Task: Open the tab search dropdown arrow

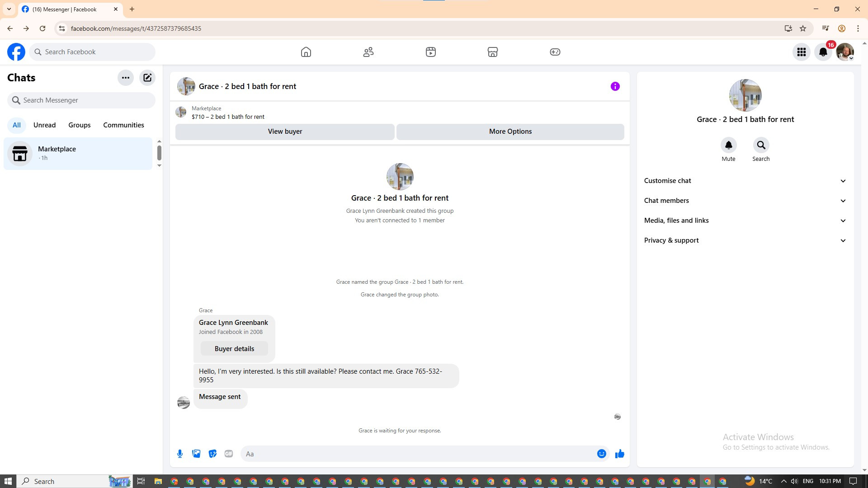Action: click(9, 9)
